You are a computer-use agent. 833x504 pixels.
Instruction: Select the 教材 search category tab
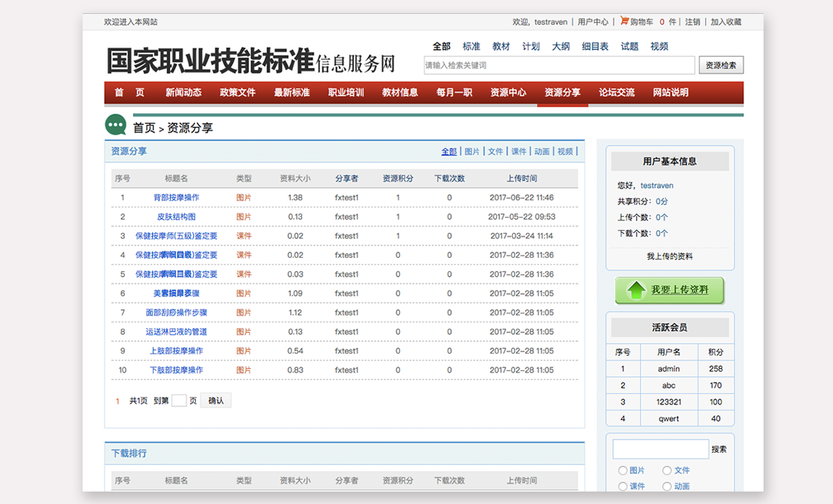501,47
